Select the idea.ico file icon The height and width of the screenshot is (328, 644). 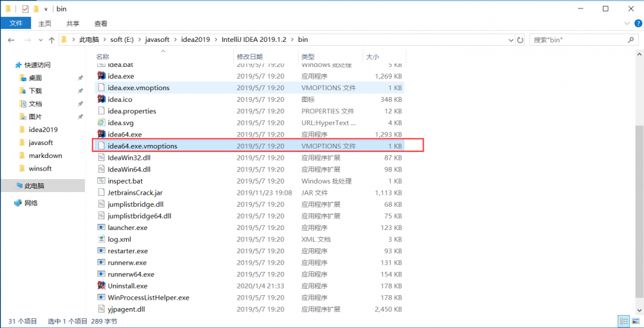pos(101,99)
